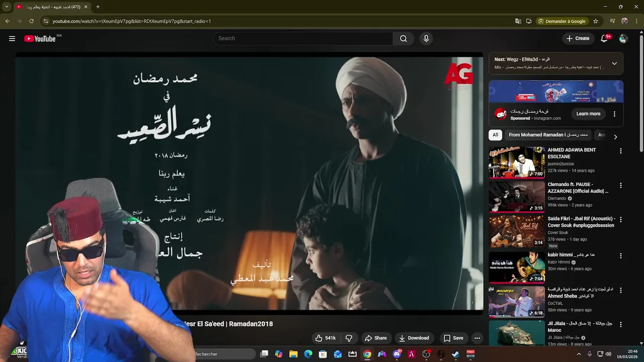Open Saida Fikri Jbal Rif thumbnail
Image resolution: width=644 pixels, height=362 pixels.
(517, 231)
